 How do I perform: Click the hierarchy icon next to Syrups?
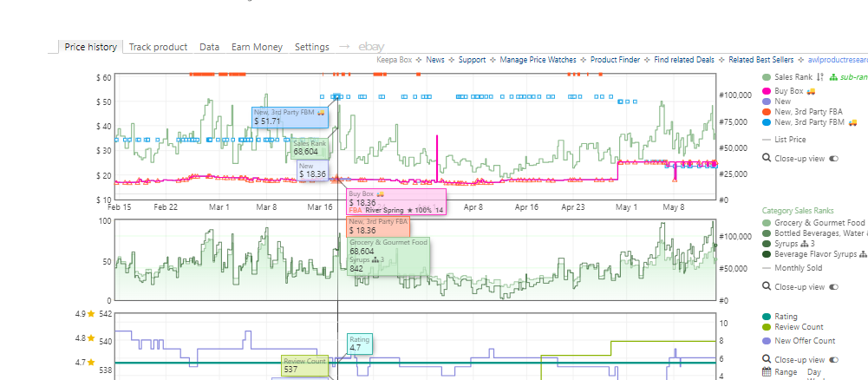[x=805, y=244]
